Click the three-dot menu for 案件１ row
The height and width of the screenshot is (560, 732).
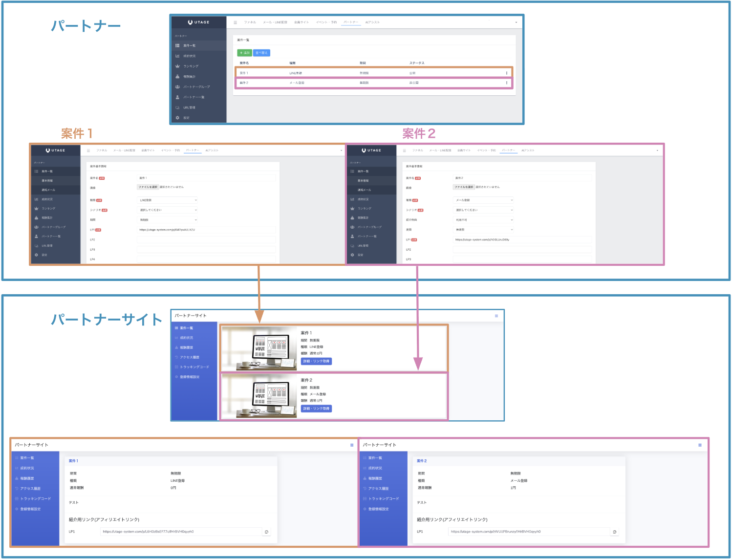click(x=506, y=73)
